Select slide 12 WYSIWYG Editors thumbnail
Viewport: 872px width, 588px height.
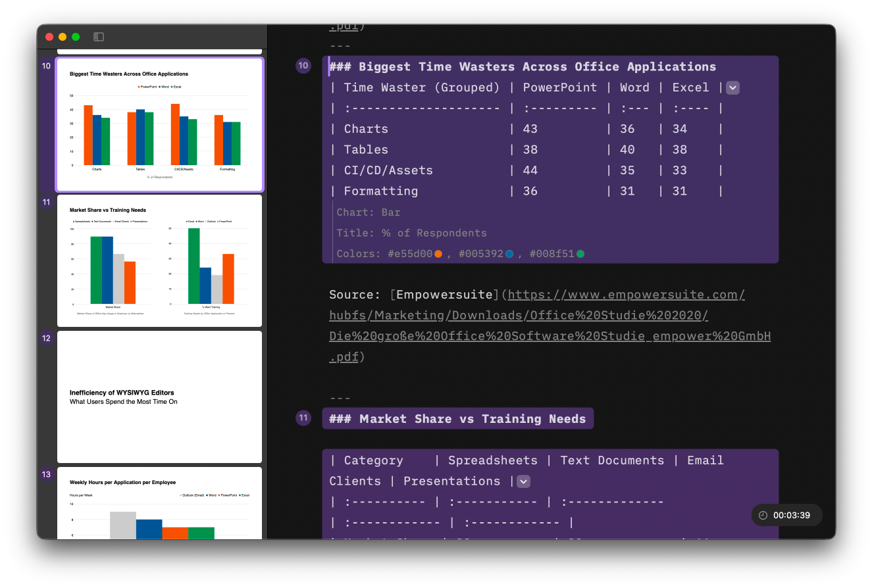tap(159, 396)
